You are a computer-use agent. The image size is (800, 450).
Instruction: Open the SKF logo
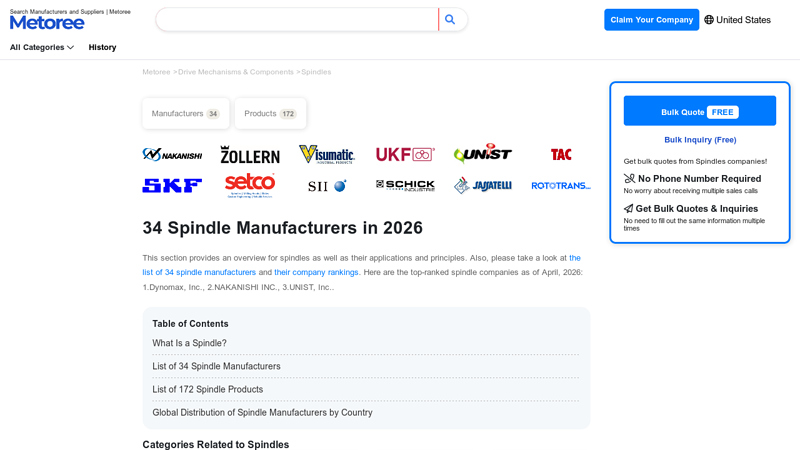(x=172, y=186)
